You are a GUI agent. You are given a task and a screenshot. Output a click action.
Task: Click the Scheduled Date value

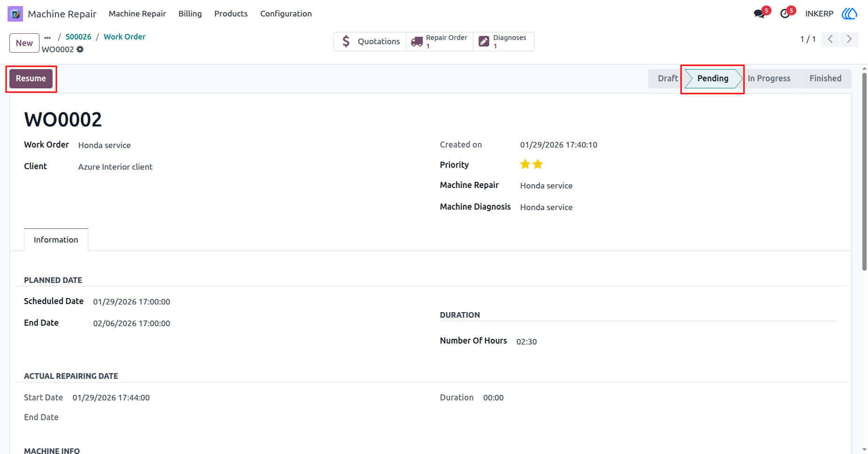[x=132, y=302]
